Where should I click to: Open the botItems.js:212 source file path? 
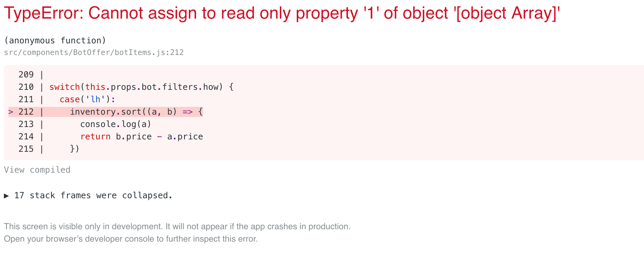[x=94, y=53]
